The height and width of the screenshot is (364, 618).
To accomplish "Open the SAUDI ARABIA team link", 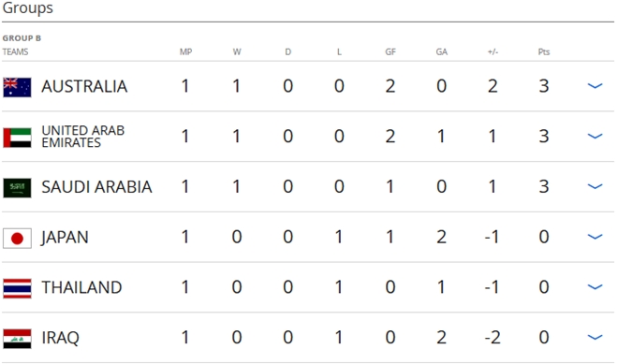I will (x=96, y=187).
